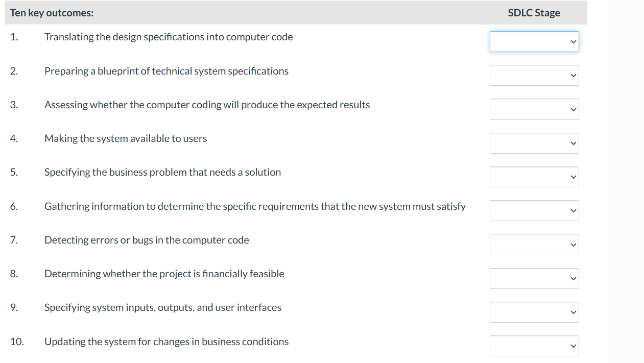Image resolution: width=644 pixels, height=363 pixels.
Task: Open the dropdown for outcome 9 about system inputs
Action: (x=534, y=312)
